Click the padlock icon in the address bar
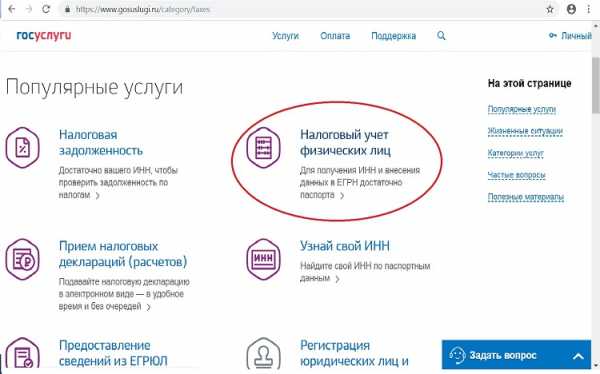Screen dimensions: 600x374 67,10
